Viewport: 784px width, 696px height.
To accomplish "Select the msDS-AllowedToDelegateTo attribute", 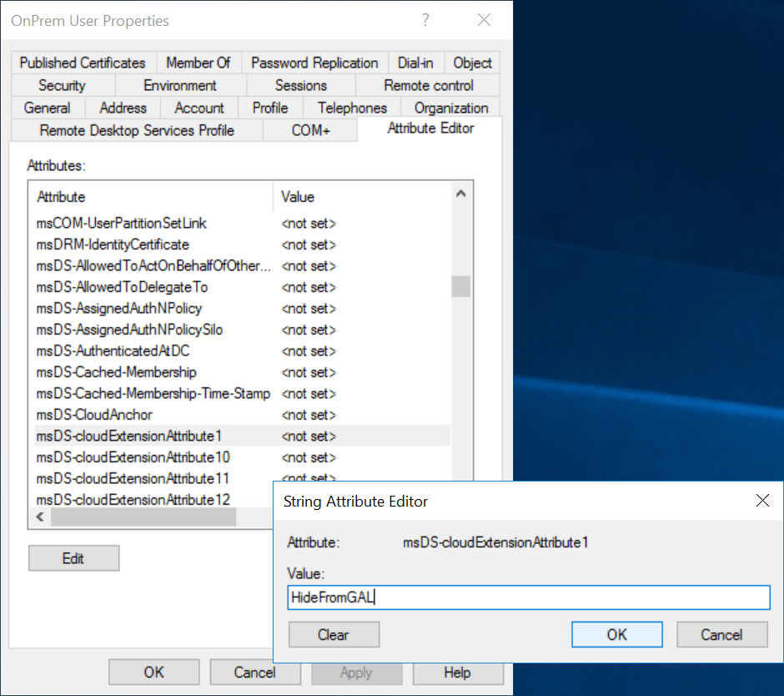I will (x=123, y=287).
